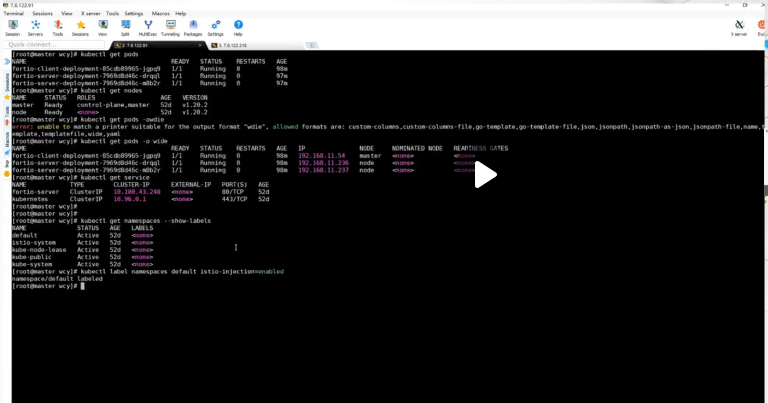Open the Macros menu
The image size is (768, 403).
coord(160,14)
